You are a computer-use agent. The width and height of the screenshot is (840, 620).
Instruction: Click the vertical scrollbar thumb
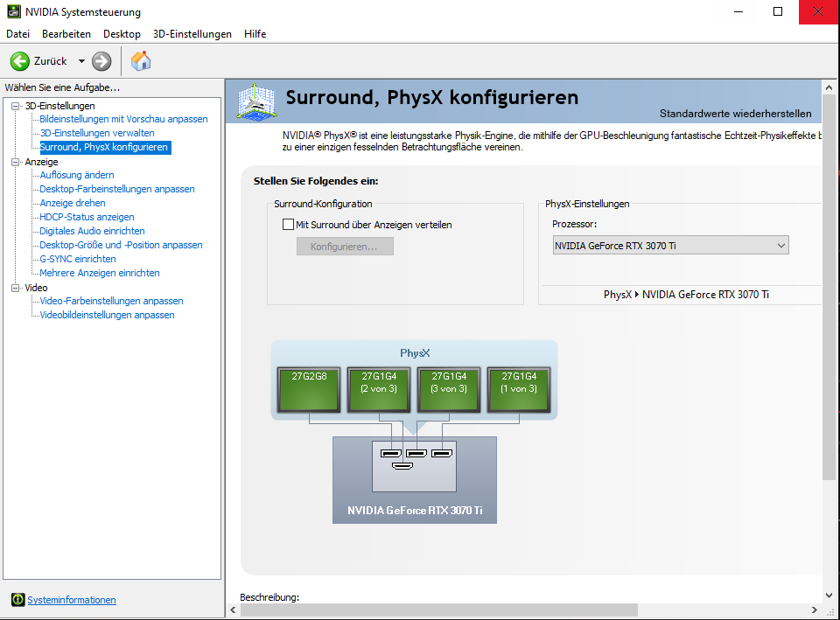829,287
